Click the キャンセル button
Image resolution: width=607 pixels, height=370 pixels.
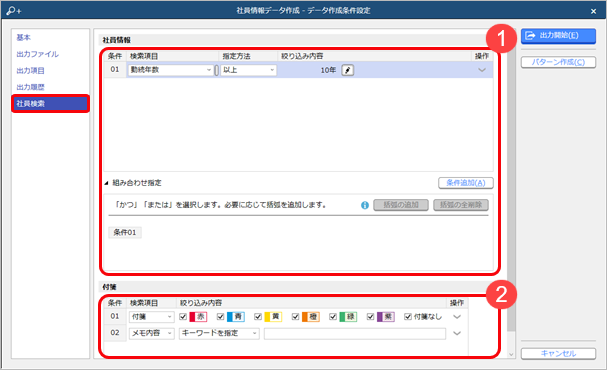[558, 353]
